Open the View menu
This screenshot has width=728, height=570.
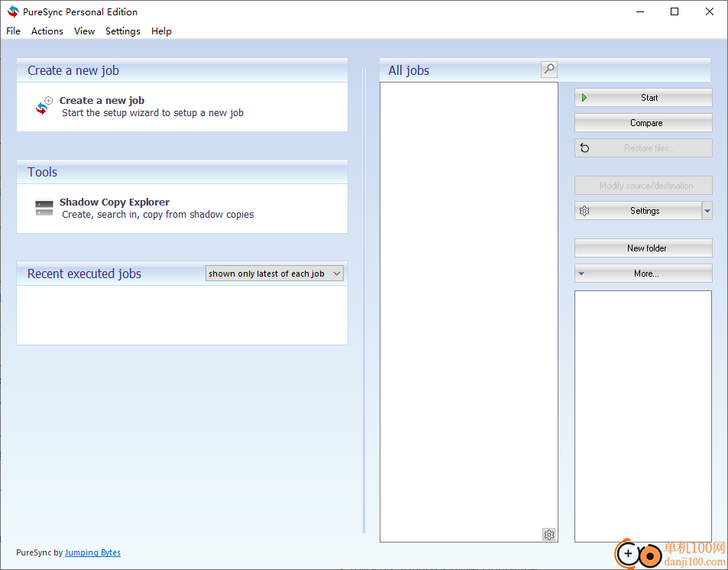pos(85,31)
